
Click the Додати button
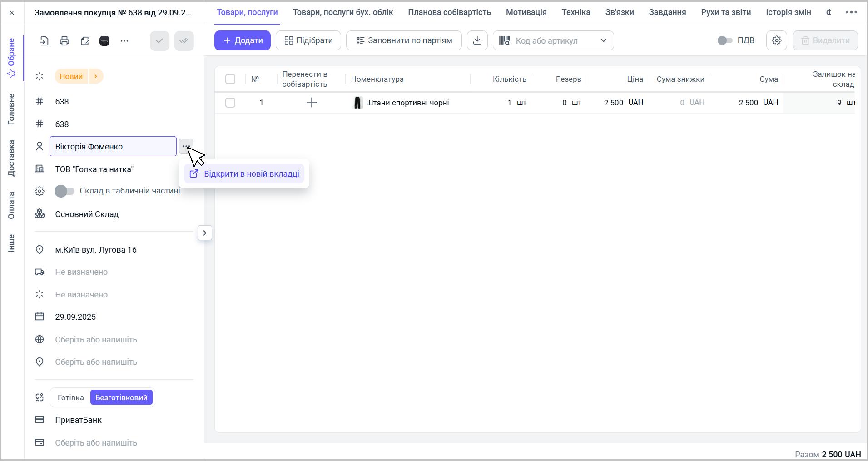click(x=243, y=40)
